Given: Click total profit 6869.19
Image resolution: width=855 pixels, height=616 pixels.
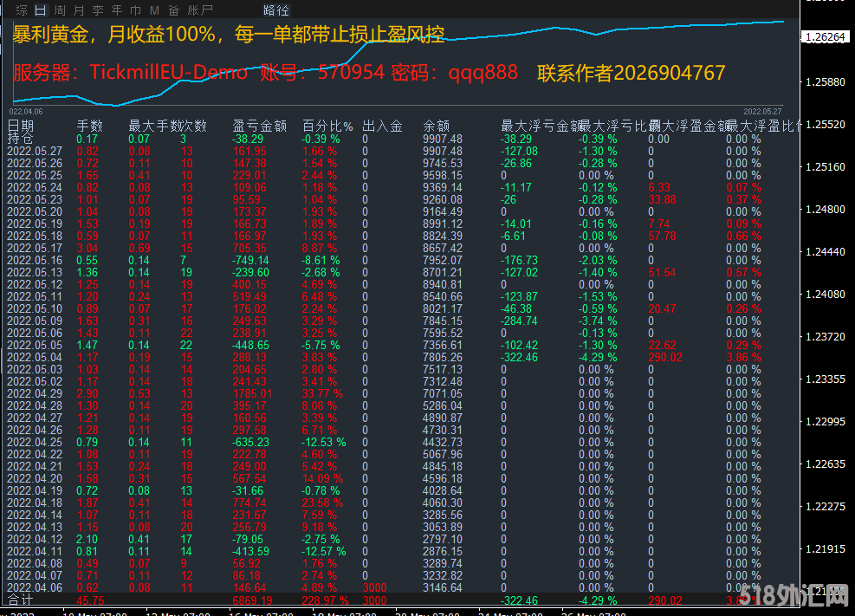Looking at the screenshot, I should (x=252, y=600).
